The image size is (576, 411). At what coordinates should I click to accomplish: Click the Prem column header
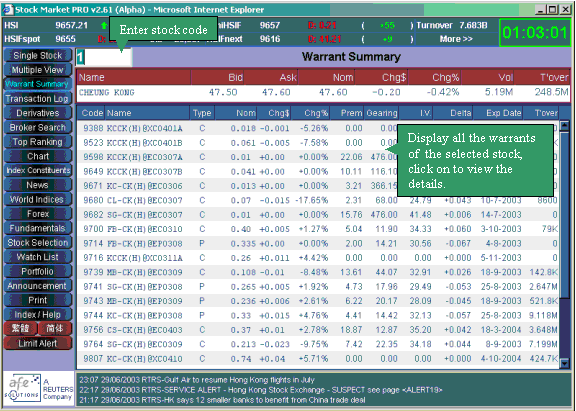[x=347, y=113]
